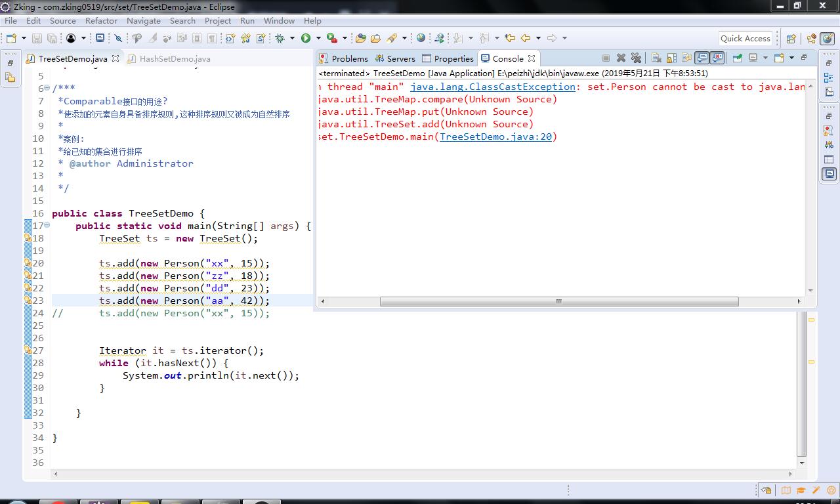Click the Save icon in toolbar
The height and width of the screenshot is (504, 840).
[37, 38]
